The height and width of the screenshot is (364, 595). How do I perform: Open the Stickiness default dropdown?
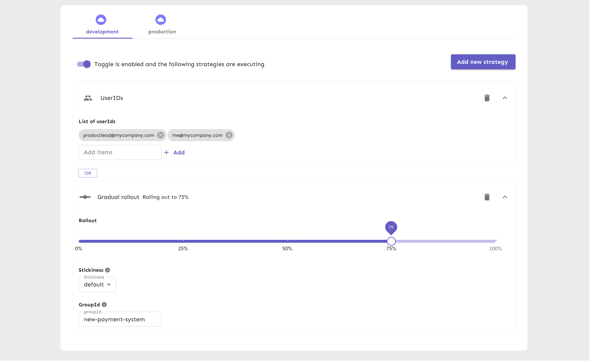(97, 285)
